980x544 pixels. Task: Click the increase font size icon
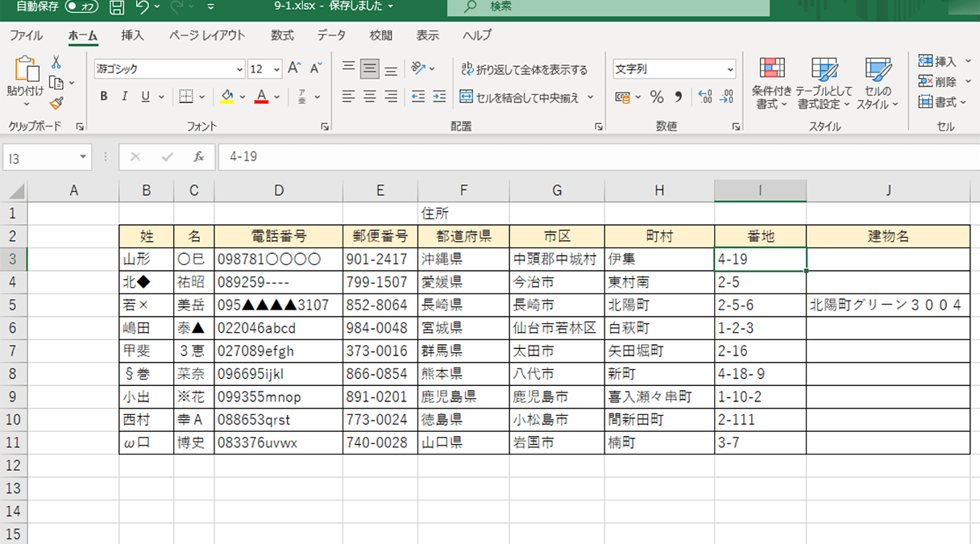(294, 69)
